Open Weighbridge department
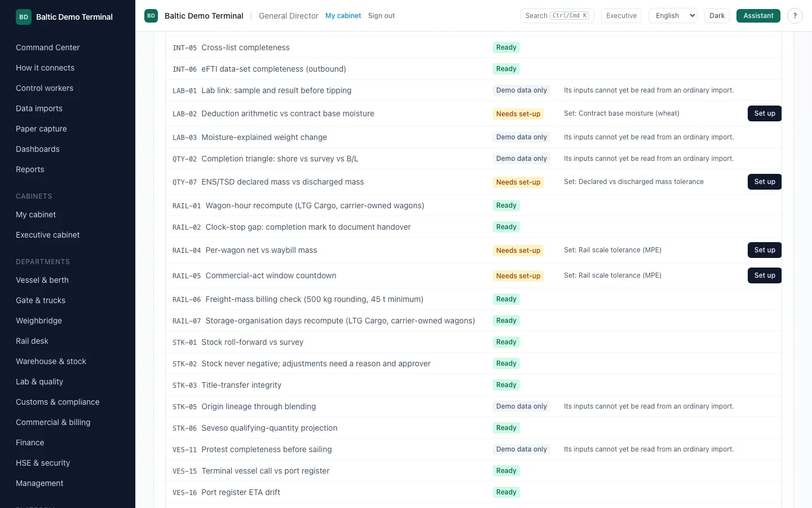This screenshot has width=812, height=508. pyautogui.click(x=39, y=321)
